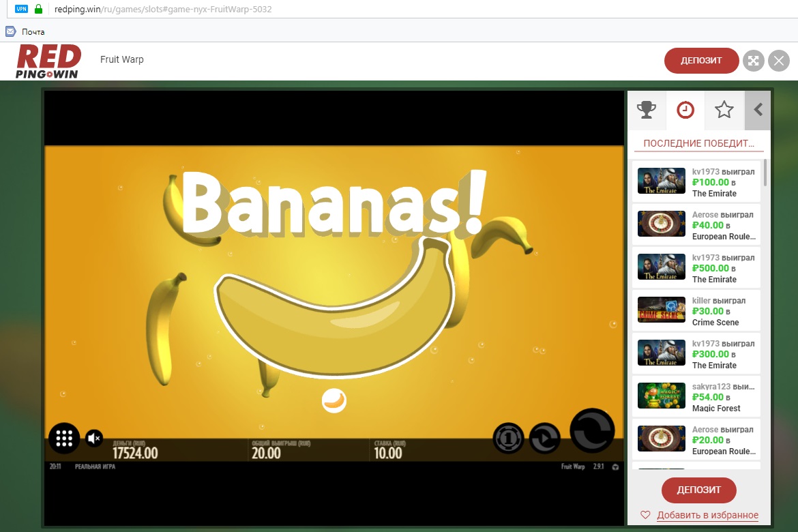Click the total win value 20.00
Image resolution: width=798 pixels, height=532 pixels.
(x=266, y=453)
